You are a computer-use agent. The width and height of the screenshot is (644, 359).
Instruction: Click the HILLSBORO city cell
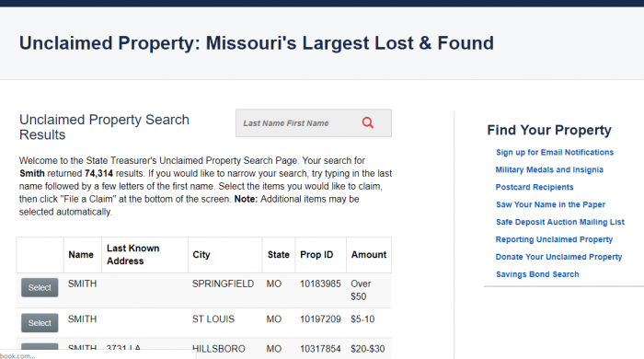219,349
